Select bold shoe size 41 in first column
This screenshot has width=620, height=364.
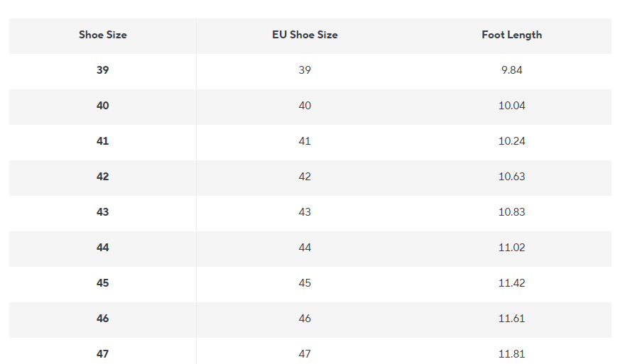(x=103, y=141)
